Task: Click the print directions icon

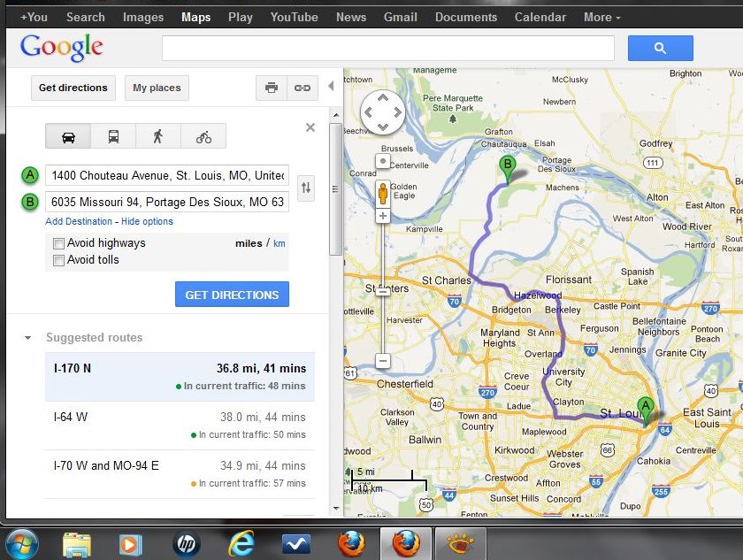Action: tap(272, 88)
